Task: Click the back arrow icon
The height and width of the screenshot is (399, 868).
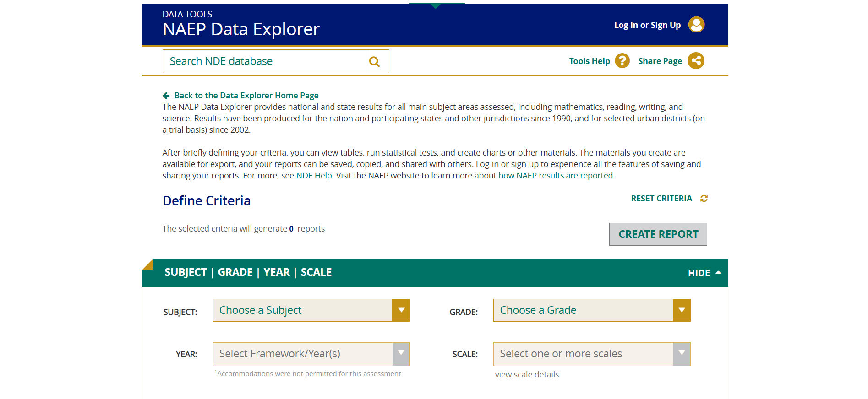Action: [166, 96]
